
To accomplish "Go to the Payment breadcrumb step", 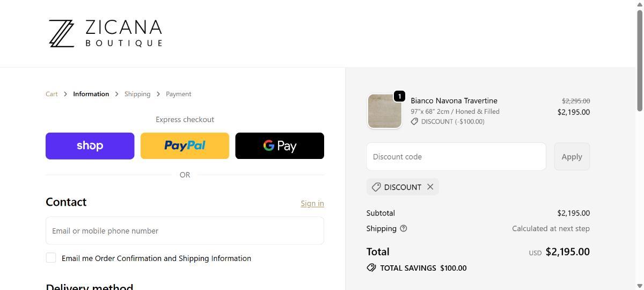I will point(178,94).
